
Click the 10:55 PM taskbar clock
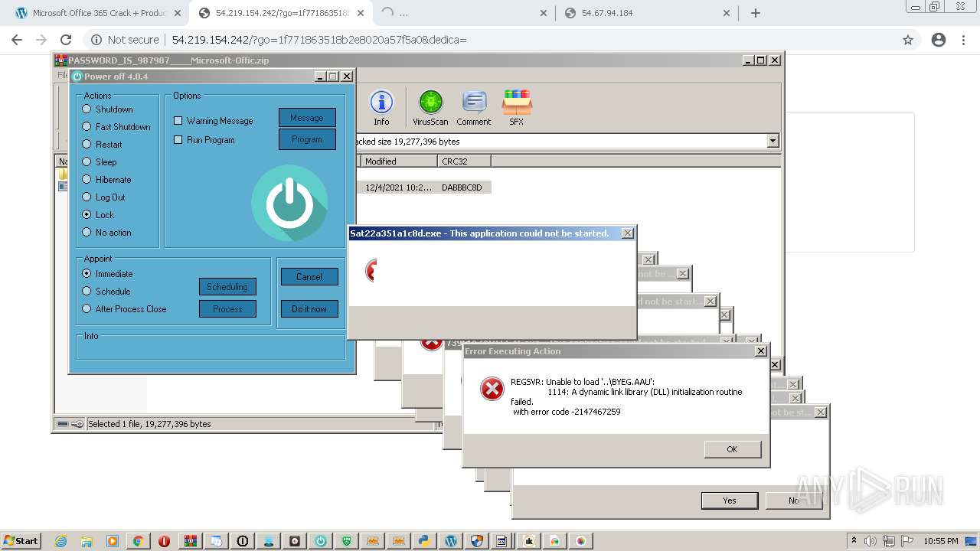click(941, 541)
